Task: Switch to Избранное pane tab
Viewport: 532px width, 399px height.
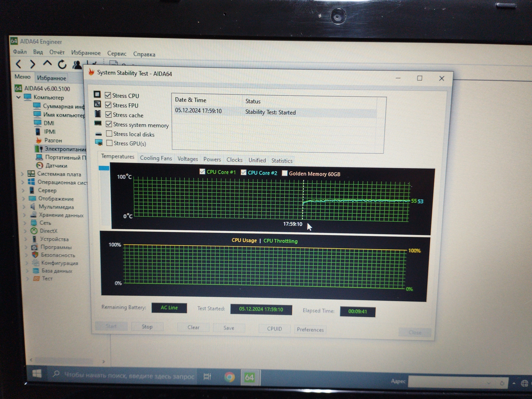Action: point(52,78)
